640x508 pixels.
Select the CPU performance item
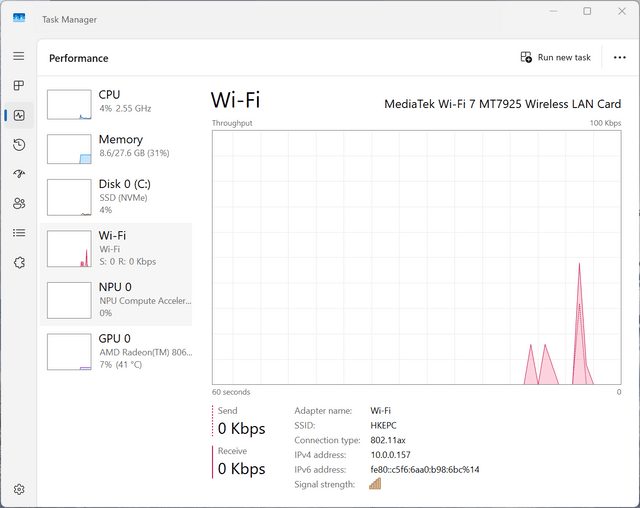(116, 104)
